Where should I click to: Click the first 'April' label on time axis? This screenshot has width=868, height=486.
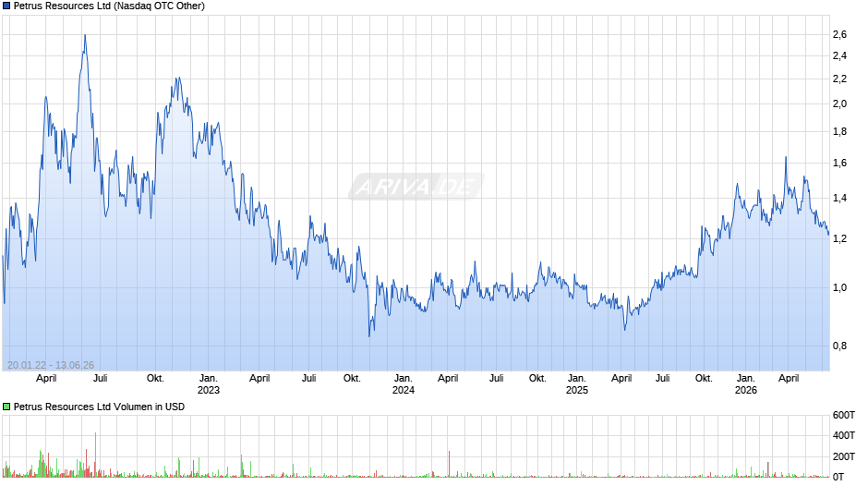click(46, 379)
